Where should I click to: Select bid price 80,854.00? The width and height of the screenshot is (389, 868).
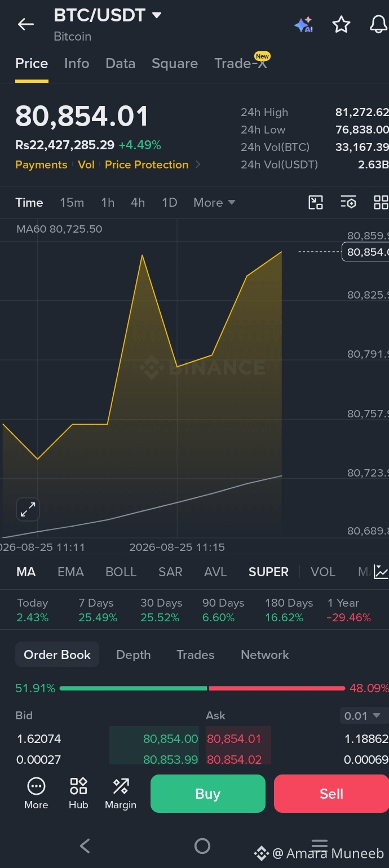(x=170, y=738)
